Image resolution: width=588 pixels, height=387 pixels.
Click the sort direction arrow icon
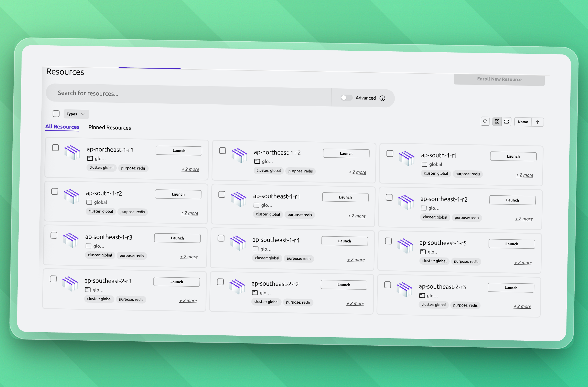[538, 122]
